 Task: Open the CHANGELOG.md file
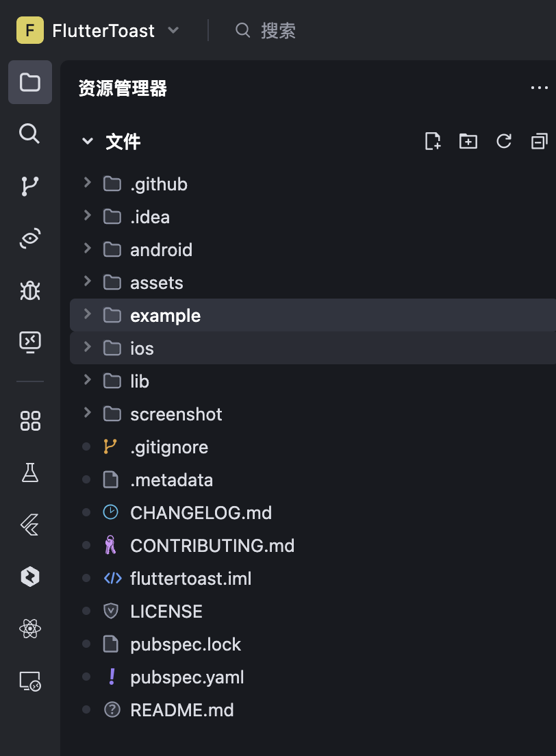(201, 513)
